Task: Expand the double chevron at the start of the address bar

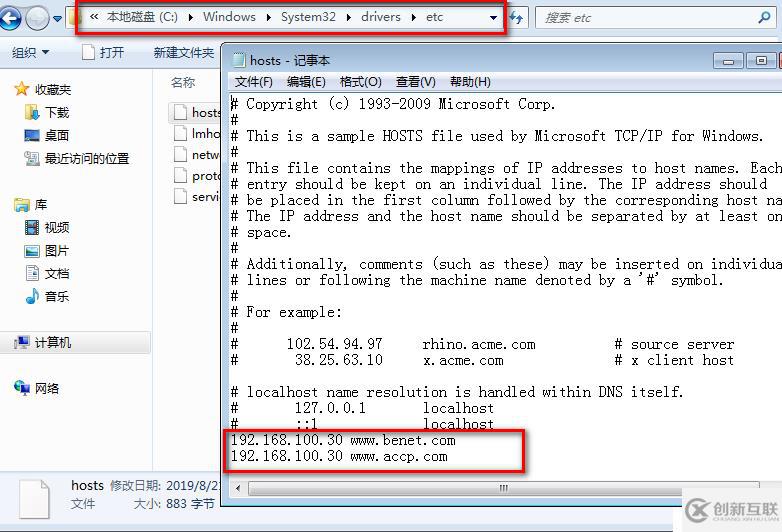Action: click(94, 17)
